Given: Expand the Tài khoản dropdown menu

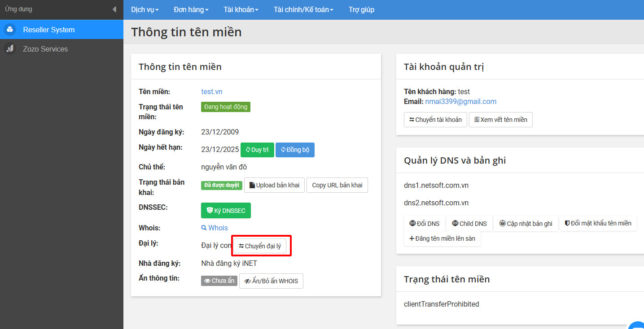Looking at the screenshot, I should tap(241, 9).
